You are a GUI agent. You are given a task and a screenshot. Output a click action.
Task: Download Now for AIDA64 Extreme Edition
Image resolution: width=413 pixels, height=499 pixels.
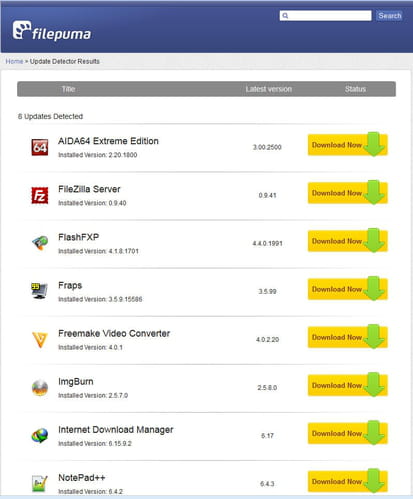[x=348, y=145]
